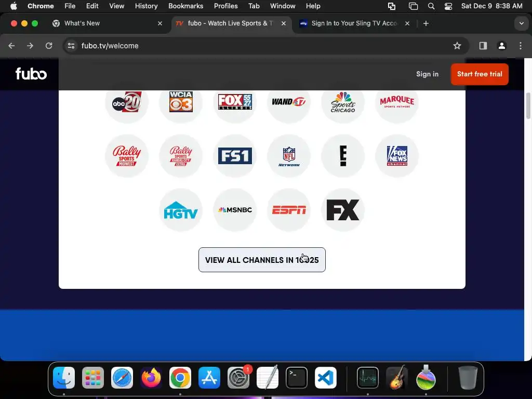Open the Window menu

[x=283, y=6]
